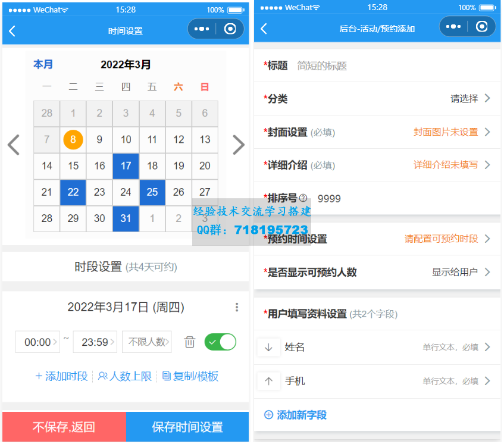504x444 pixels.
Task: Open 封面设置 showing 封面图片未设置
Action: (378, 133)
